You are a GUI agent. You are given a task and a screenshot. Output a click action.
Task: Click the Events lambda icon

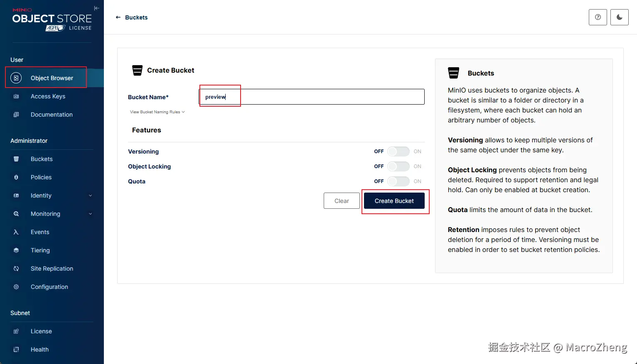(16, 232)
